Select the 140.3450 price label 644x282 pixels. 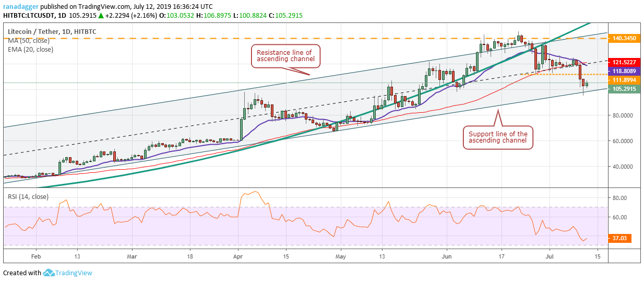click(x=624, y=38)
